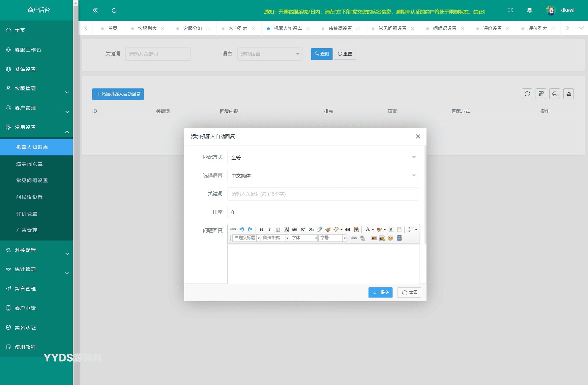Click table refresh icon button
The image size is (588, 385).
[x=527, y=94]
